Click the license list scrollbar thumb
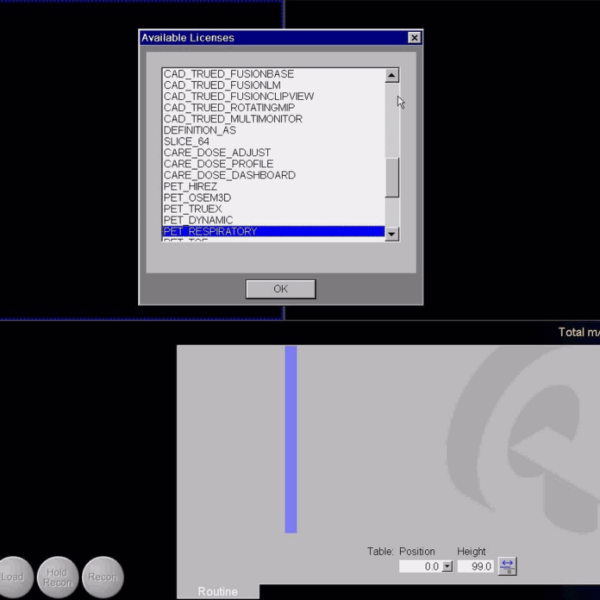This screenshot has width=600, height=600. (391, 177)
